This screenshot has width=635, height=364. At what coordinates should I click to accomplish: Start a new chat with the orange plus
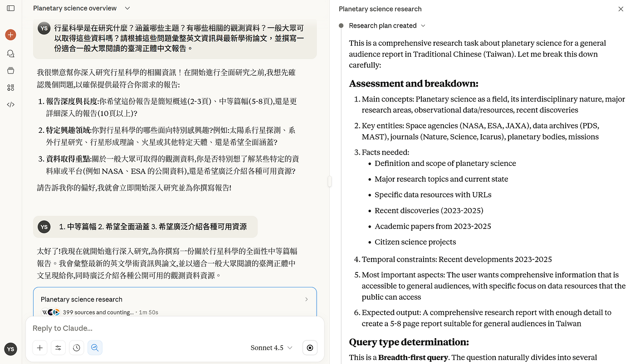click(x=11, y=35)
